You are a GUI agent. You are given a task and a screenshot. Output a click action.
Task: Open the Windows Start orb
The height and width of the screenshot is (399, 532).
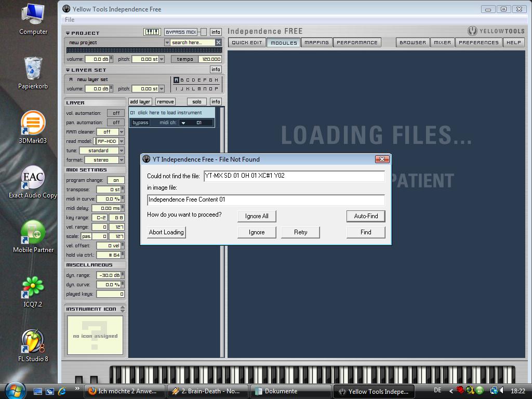pos(15,391)
